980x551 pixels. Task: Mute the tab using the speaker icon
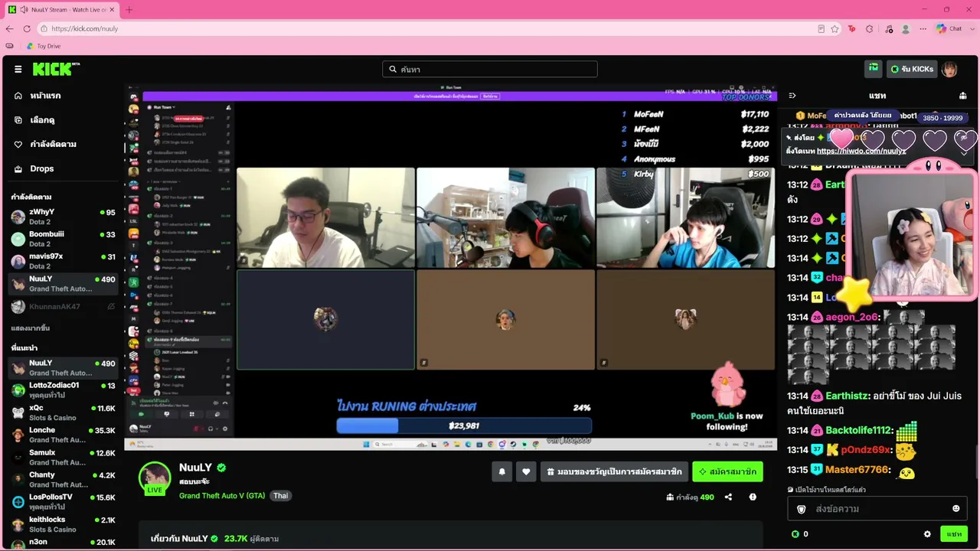click(23, 10)
